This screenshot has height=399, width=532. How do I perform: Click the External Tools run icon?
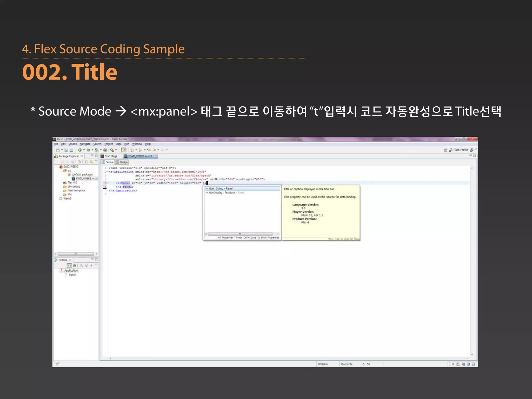pyautogui.click(x=112, y=150)
